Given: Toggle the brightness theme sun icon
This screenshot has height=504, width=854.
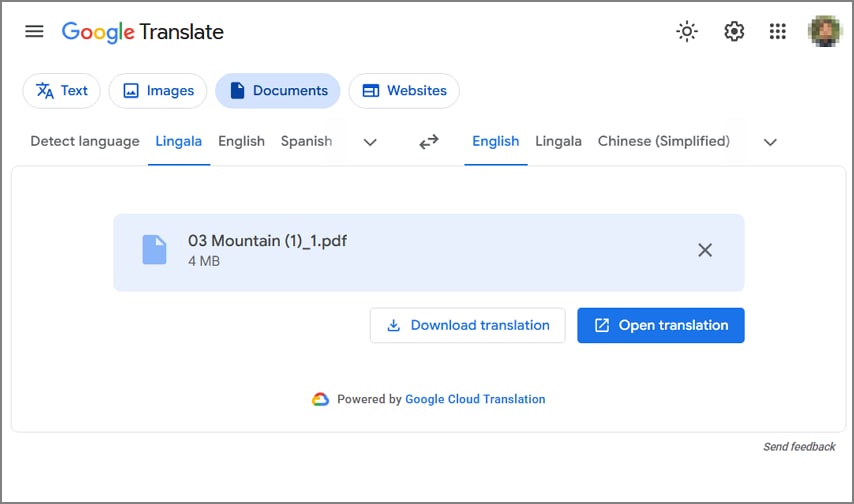Looking at the screenshot, I should point(687,32).
